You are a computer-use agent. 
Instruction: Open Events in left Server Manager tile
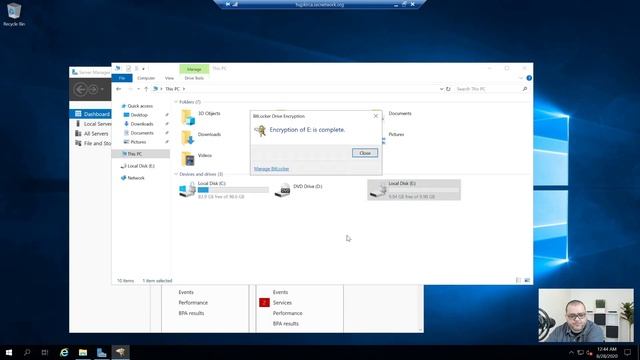coord(186,292)
